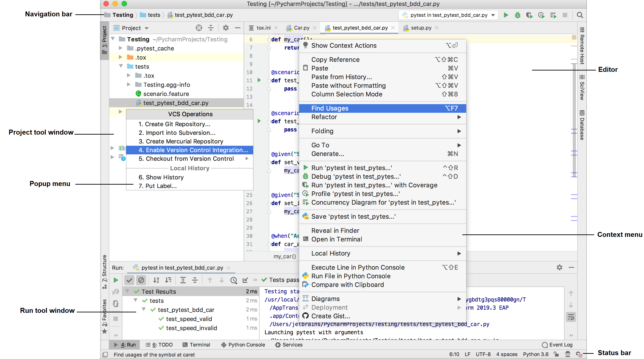Screen dimensions: 644x359
Task: Collapse all in Project tool window header
Action: point(211,28)
